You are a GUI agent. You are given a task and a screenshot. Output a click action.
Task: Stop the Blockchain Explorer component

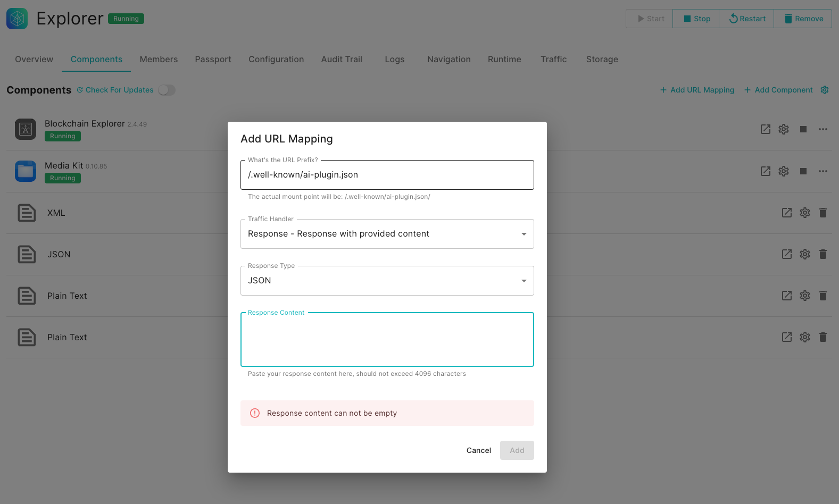point(803,129)
